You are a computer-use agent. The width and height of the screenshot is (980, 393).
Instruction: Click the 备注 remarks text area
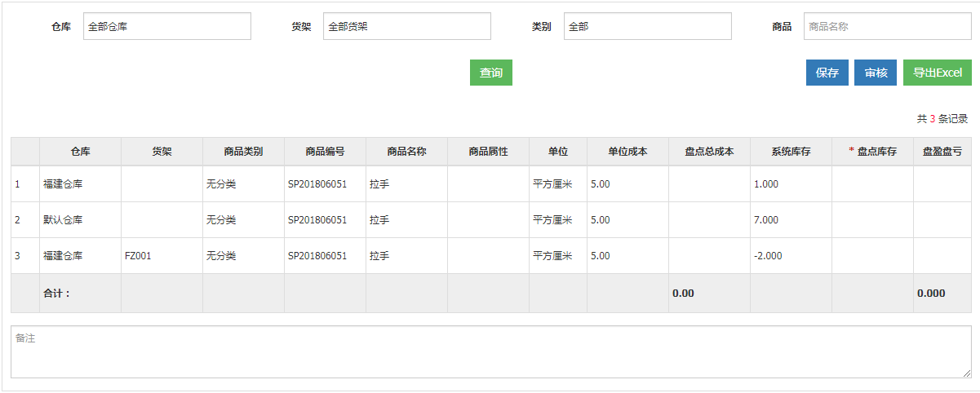[x=491, y=352]
